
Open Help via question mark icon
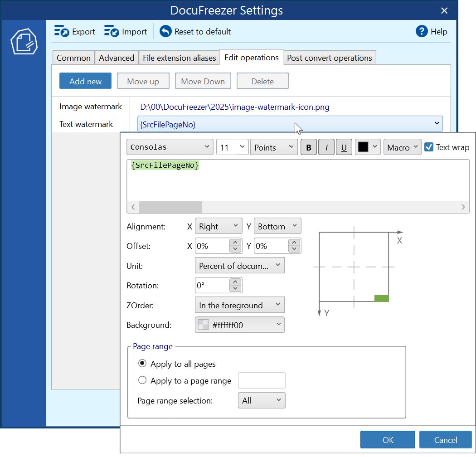(x=422, y=31)
